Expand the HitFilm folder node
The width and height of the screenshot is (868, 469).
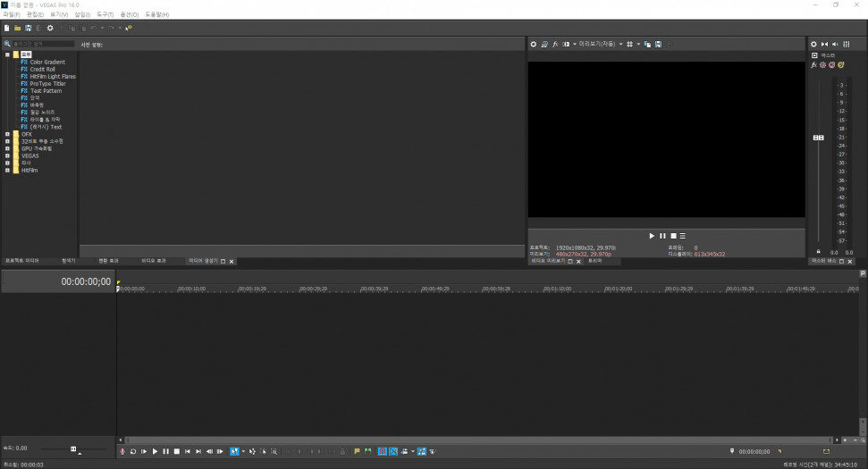(7, 171)
